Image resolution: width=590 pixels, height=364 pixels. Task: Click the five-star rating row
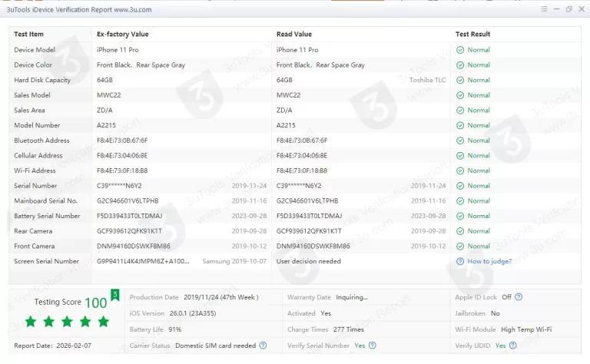tap(67, 321)
